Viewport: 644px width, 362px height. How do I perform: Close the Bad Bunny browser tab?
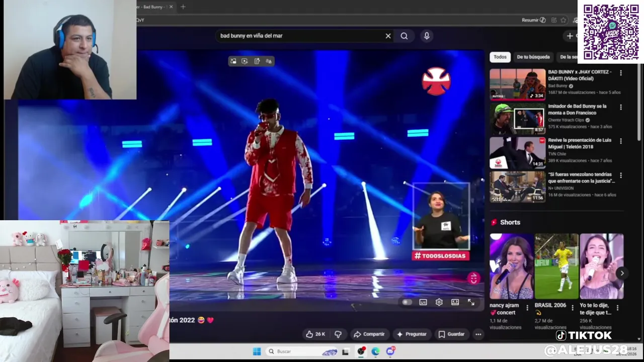coord(171,7)
